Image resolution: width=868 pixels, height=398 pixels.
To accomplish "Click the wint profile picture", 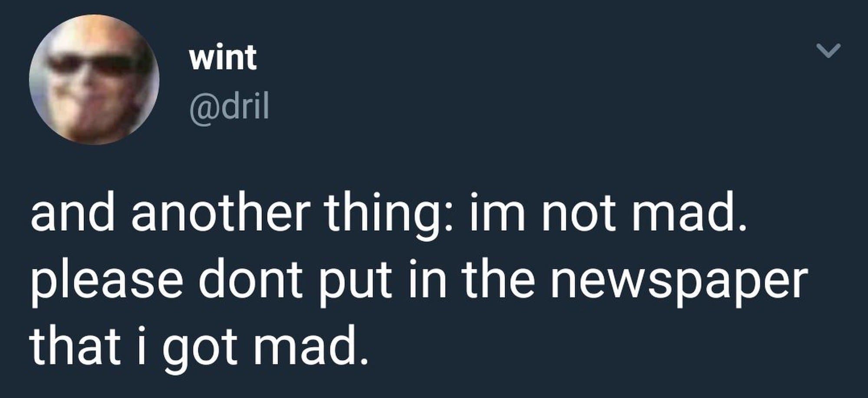I will click(x=94, y=80).
